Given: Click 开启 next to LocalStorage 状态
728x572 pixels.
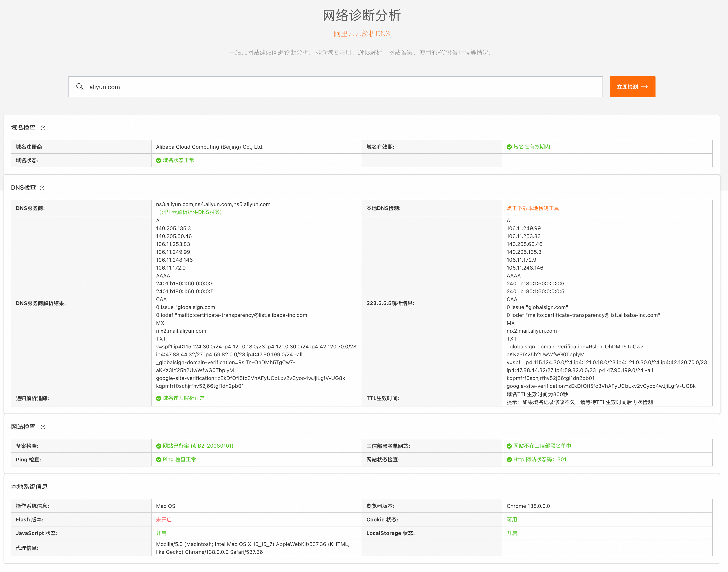Looking at the screenshot, I should (512, 533).
